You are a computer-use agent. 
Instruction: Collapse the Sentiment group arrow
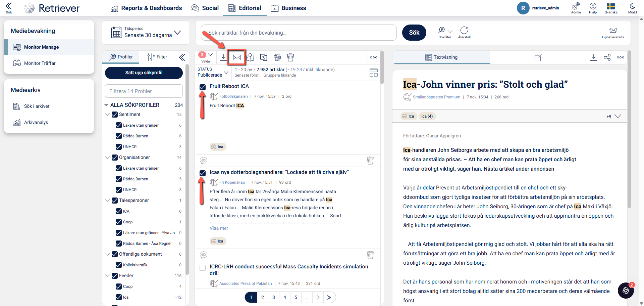point(108,115)
